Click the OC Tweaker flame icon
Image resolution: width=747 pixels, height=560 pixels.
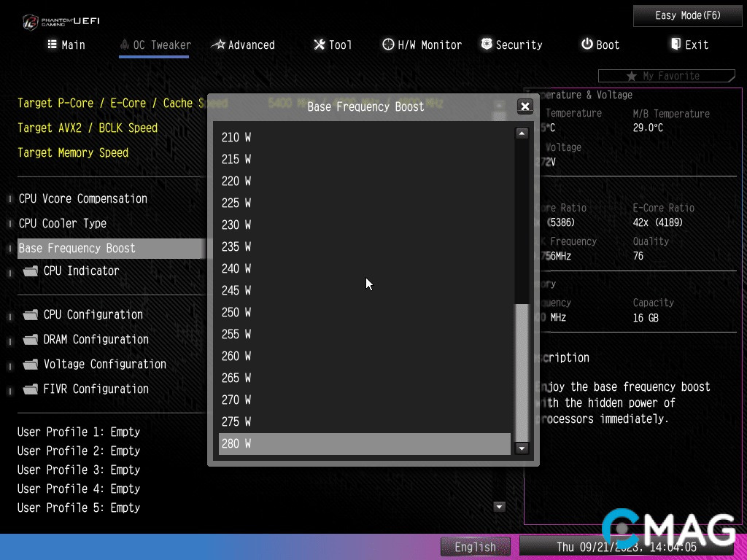[x=125, y=44]
